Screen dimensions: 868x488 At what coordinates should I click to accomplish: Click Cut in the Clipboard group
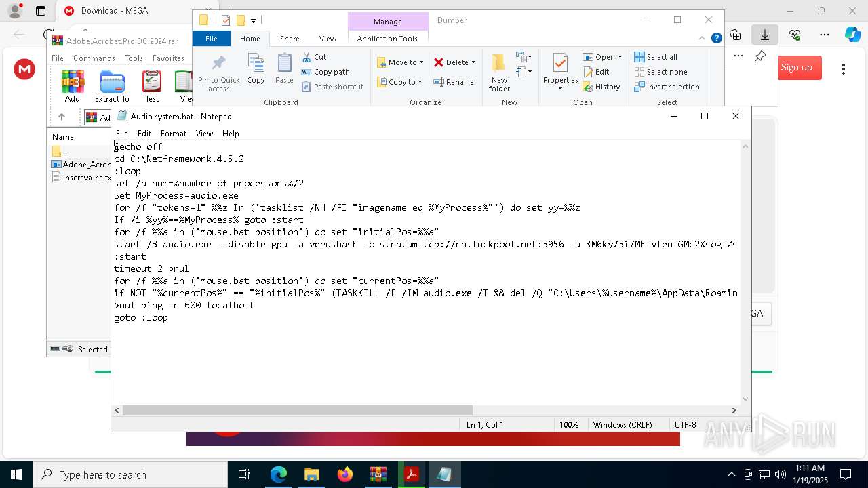pyautogui.click(x=314, y=57)
